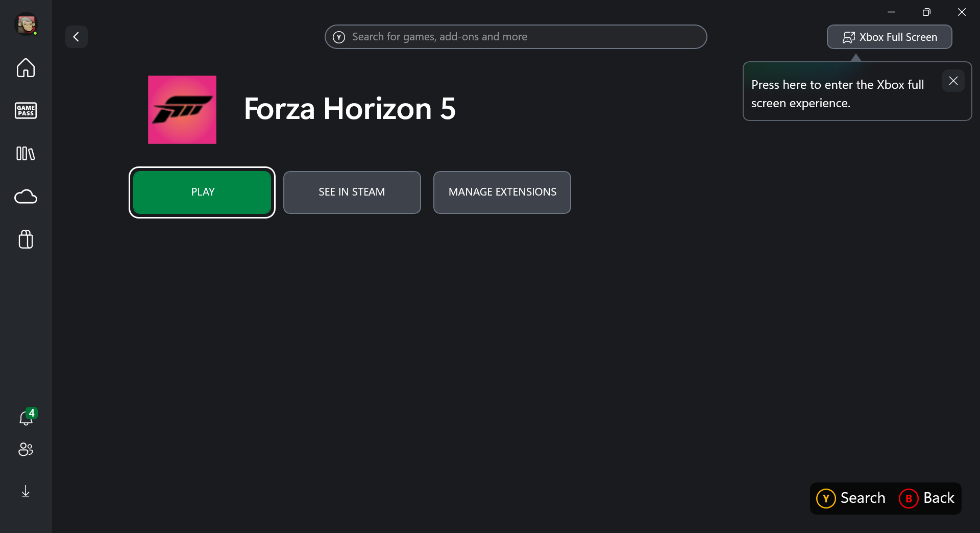Open the Store bag icon

26,239
